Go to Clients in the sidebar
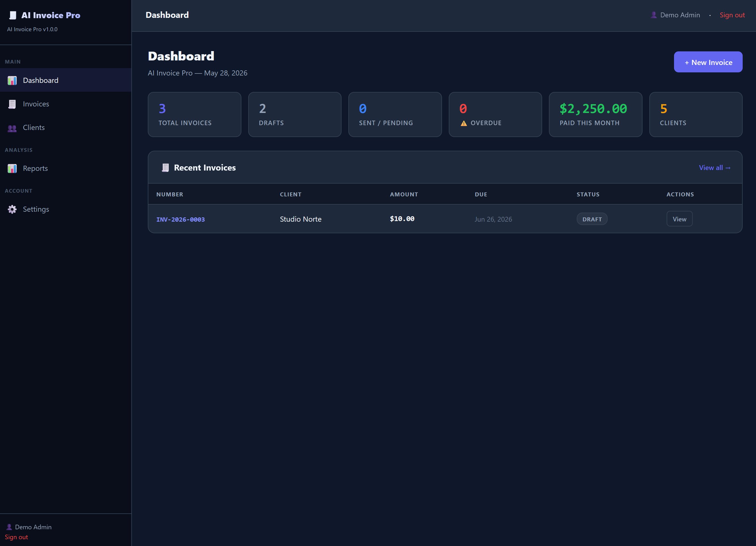Image resolution: width=756 pixels, height=546 pixels. click(66, 127)
